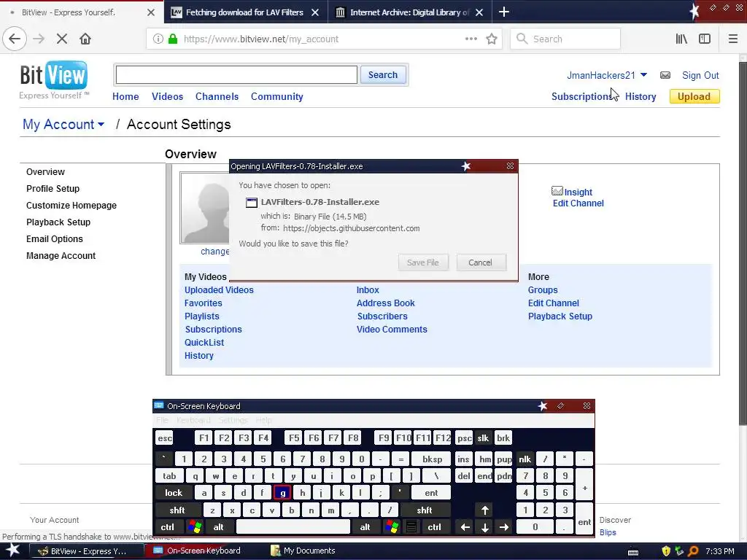This screenshot has width=747, height=560.
Task: Click the Edit Channel link under Insight
Action: pyautogui.click(x=578, y=203)
